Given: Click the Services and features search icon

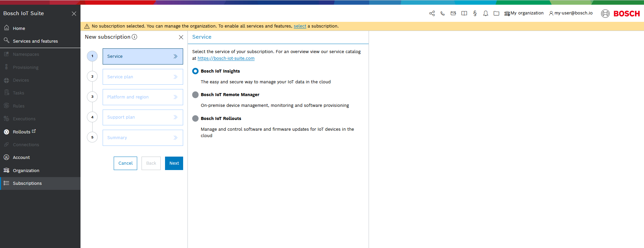Looking at the screenshot, I should pos(6,41).
